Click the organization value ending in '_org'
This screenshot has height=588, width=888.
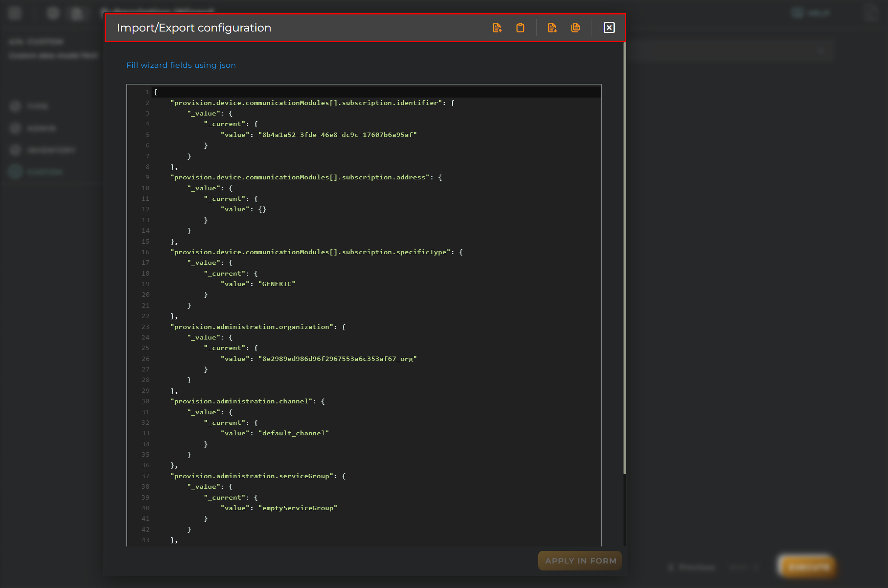pos(338,359)
